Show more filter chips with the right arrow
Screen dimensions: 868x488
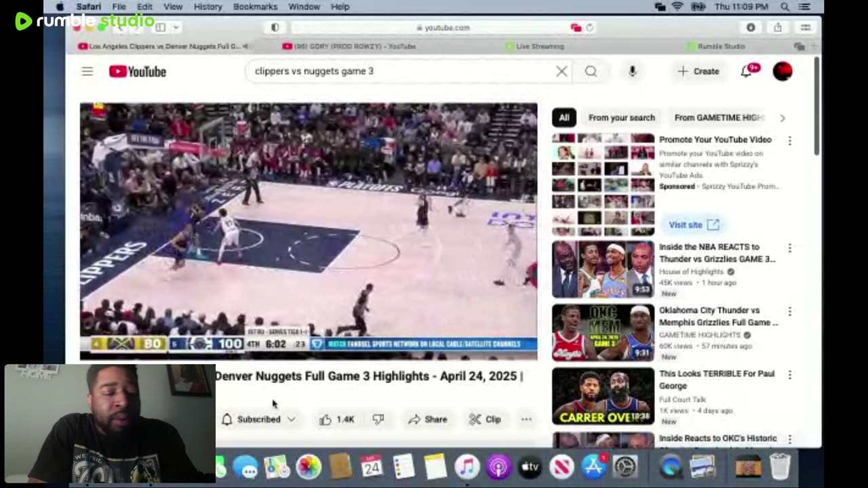(783, 118)
